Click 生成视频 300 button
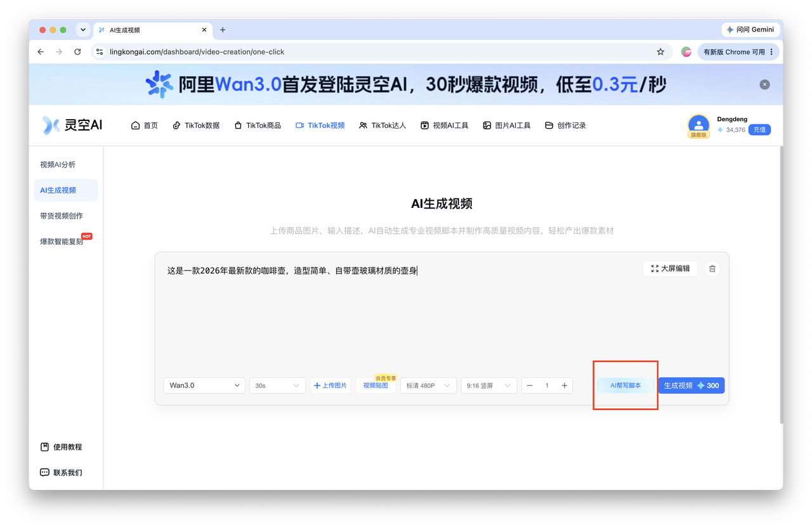The image size is (812, 528). (691, 385)
